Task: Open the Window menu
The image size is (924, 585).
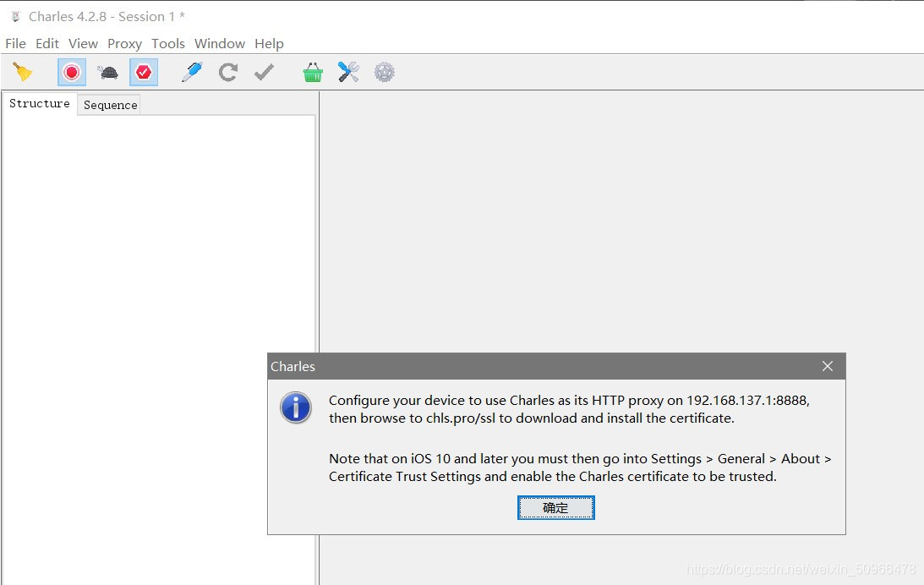Action: pos(220,44)
